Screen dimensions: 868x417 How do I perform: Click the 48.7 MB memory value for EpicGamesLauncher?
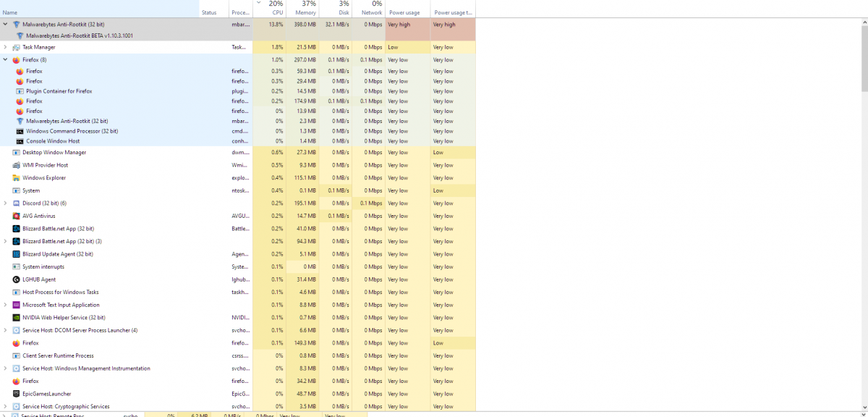(x=307, y=394)
